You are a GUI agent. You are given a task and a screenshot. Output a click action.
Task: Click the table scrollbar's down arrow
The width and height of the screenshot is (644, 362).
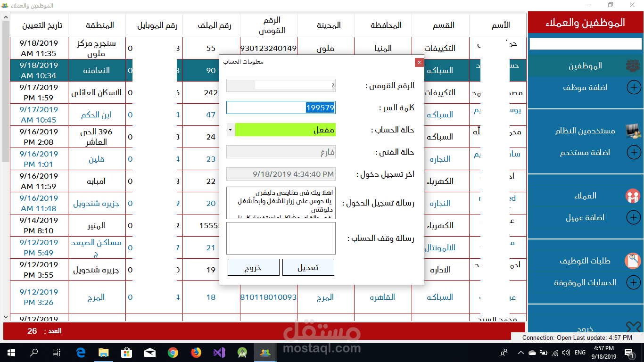(x=6, y=317)
